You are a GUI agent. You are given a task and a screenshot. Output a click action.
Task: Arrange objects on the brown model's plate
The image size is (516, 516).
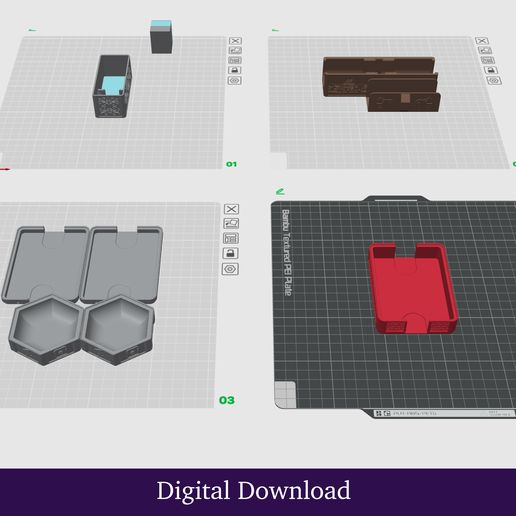tap(488, 60)
